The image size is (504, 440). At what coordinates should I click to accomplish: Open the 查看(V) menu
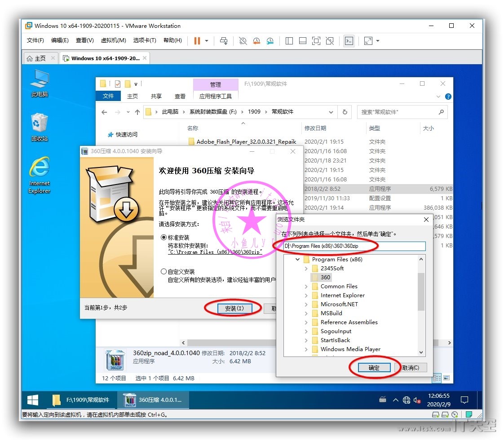84,40
